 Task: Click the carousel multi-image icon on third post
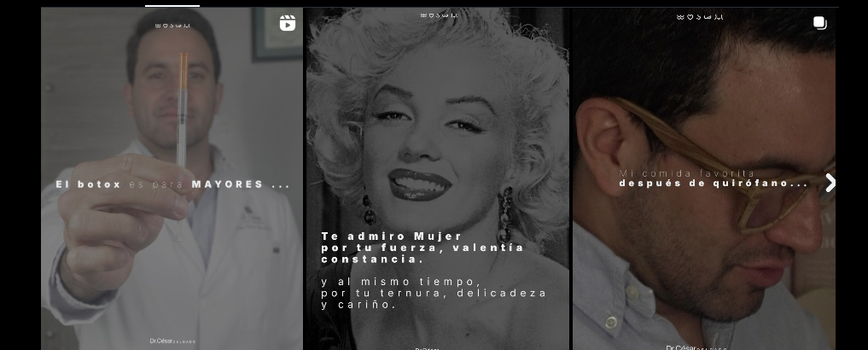tap(819, 23)
